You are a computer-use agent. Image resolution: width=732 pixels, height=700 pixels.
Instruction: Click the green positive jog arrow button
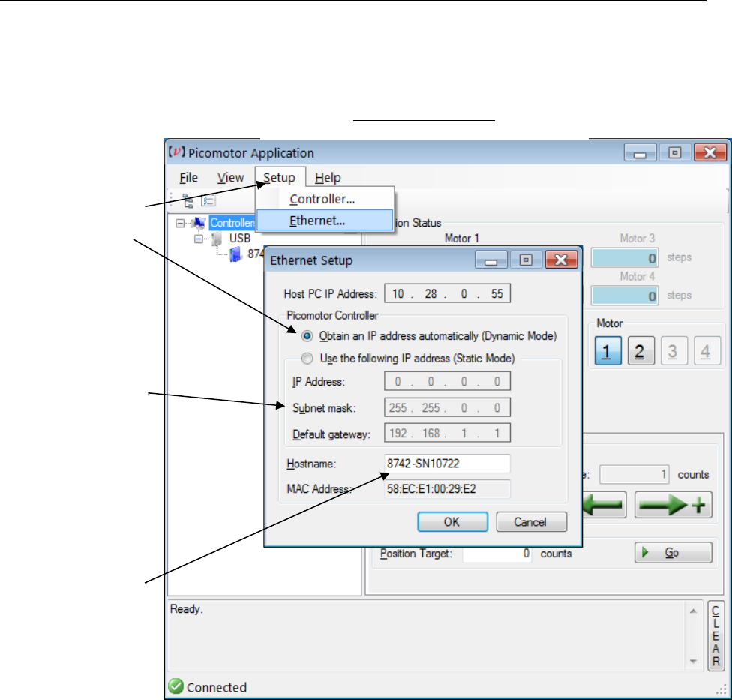pos(673,505)
